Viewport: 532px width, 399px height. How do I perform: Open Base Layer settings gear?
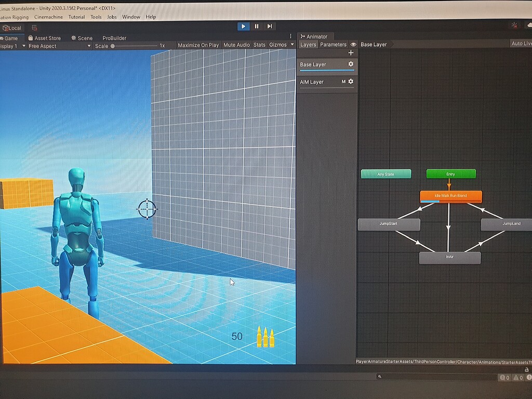[351, 63]
